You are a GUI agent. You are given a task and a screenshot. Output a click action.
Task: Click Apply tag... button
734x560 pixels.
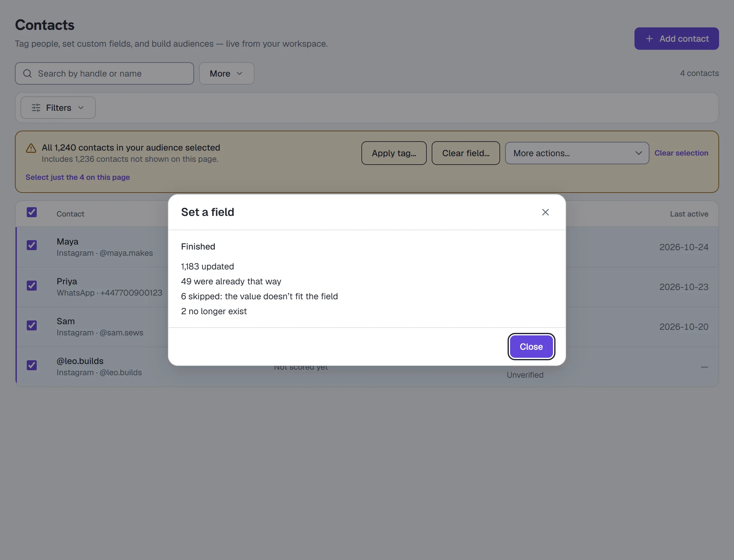(x=394, y=153)
